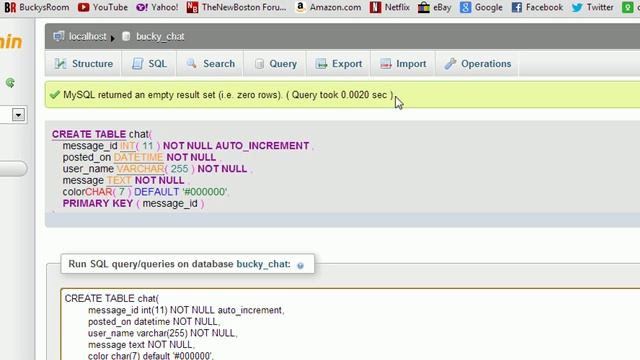Go to bucky_chat database breadcrumb
This screenshot has width=640, height=360.
[160, 36]
